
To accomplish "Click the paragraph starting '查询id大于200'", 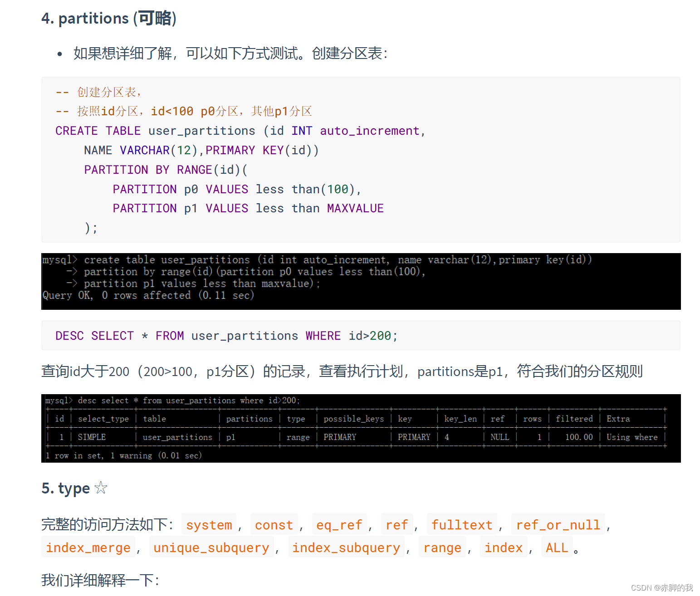I will coord(342,371).
